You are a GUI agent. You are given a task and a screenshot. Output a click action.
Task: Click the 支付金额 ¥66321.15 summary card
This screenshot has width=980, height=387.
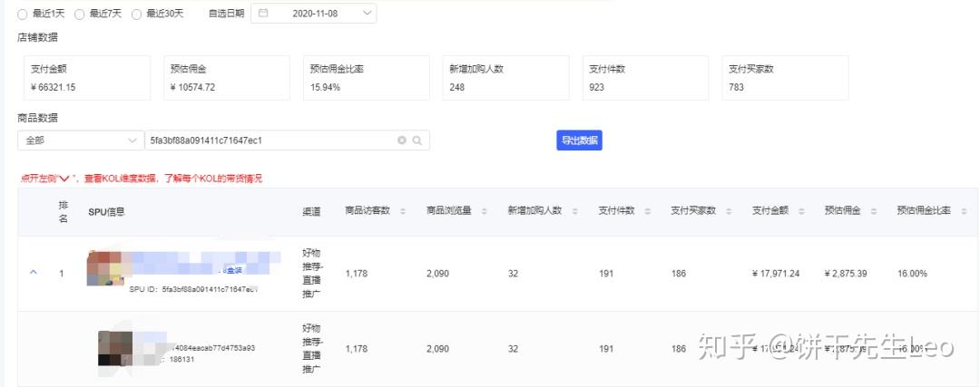[87, 78]
